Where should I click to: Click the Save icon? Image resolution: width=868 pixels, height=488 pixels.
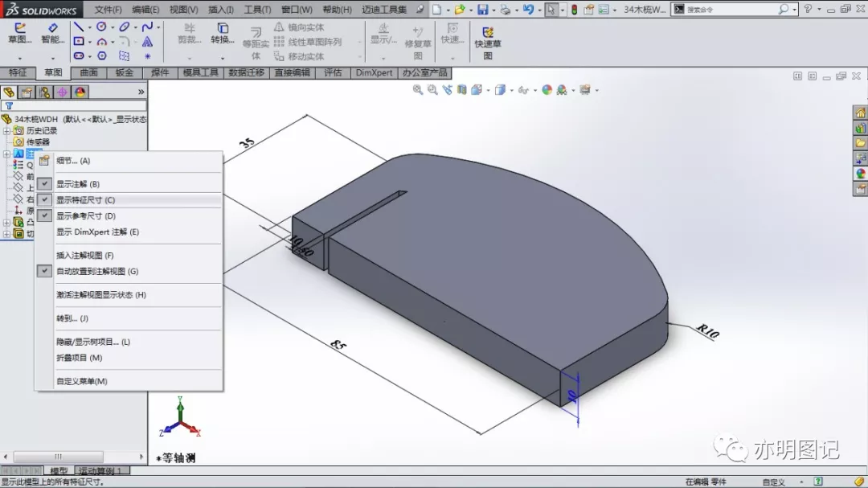[483, 10]
